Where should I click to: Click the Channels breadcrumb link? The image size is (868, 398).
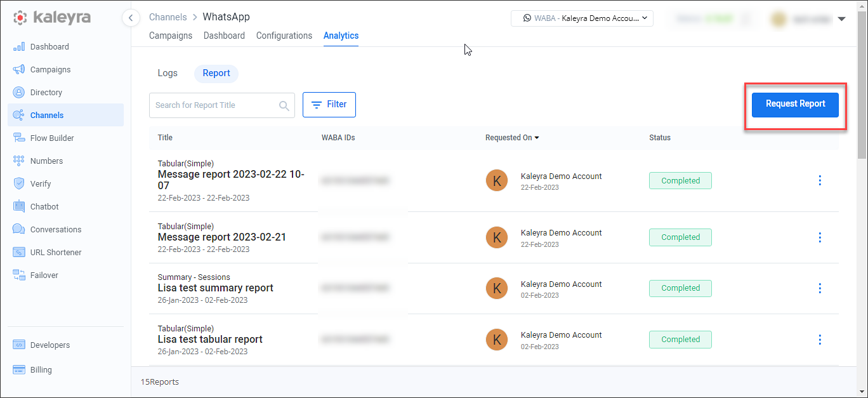click(168, 17)
